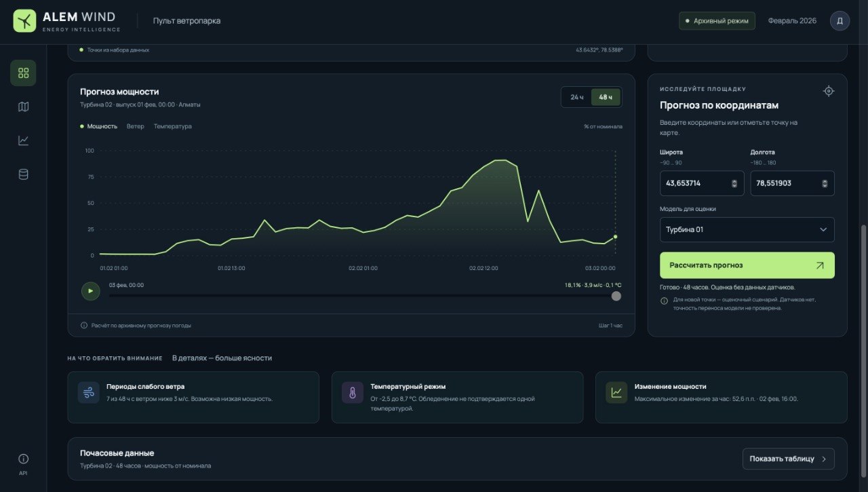Click the "Шаг 1 час" label
This screenshot has height=492, width=868.
pos(610,326)
